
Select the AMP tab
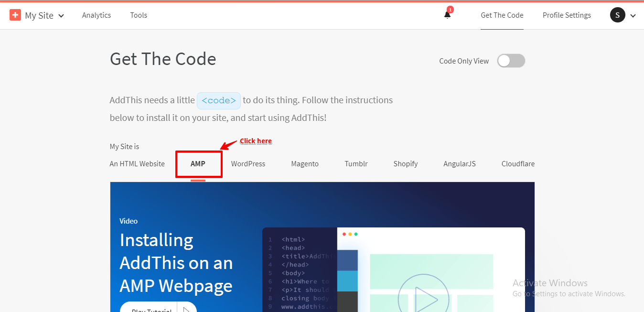tap(198, 164)
